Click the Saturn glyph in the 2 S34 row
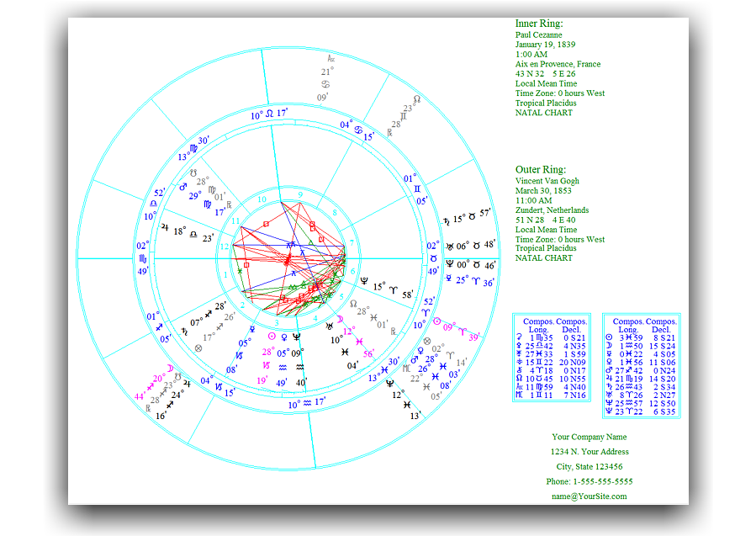 (x=609, y=386)
